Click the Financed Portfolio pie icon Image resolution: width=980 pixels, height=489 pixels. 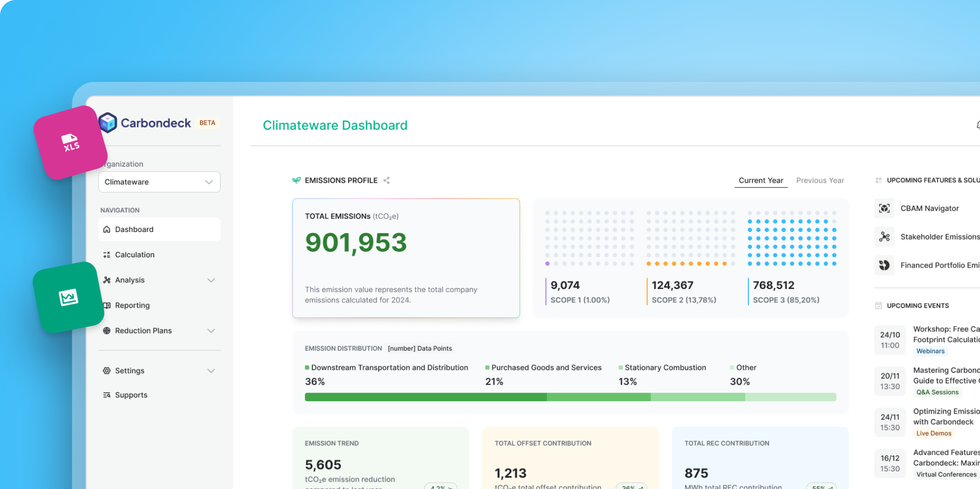coord(884,265)
